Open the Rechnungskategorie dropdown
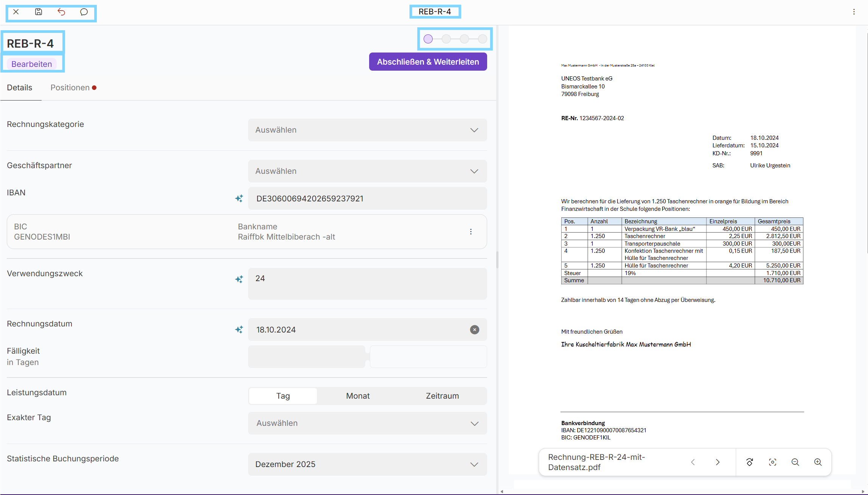 pyautogui.click(x=367, y=130)
